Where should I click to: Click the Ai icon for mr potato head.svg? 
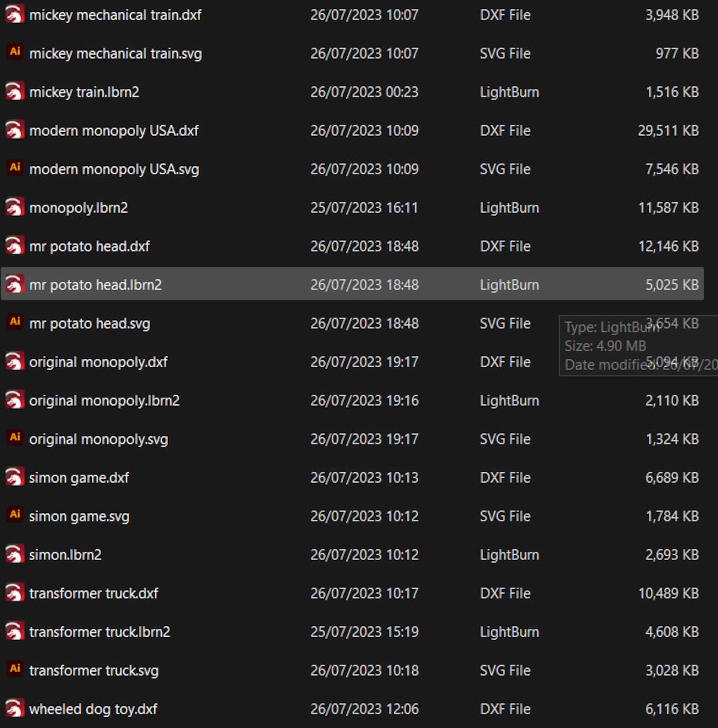(14, 322)
